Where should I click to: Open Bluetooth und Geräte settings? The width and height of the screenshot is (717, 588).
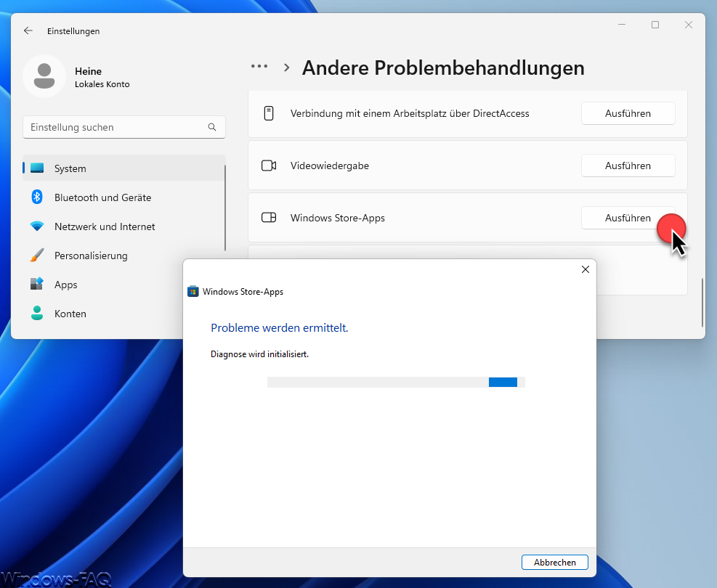click(x=124, y=197)
